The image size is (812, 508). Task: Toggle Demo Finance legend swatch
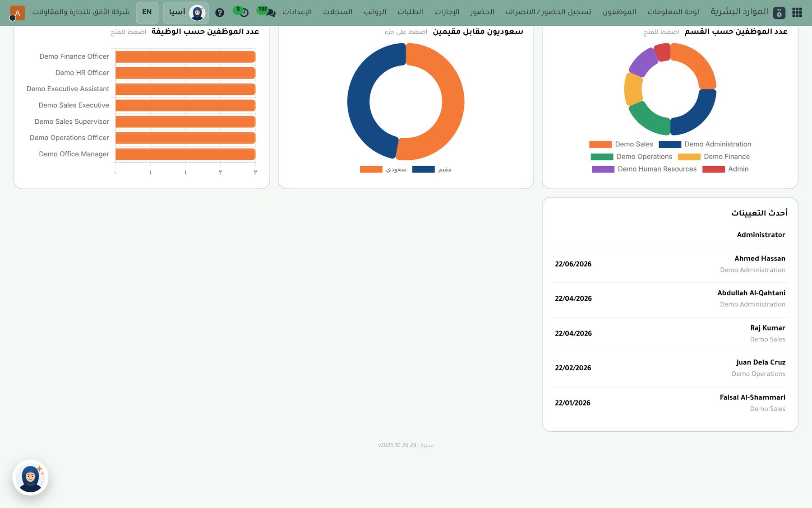(689, 157)
